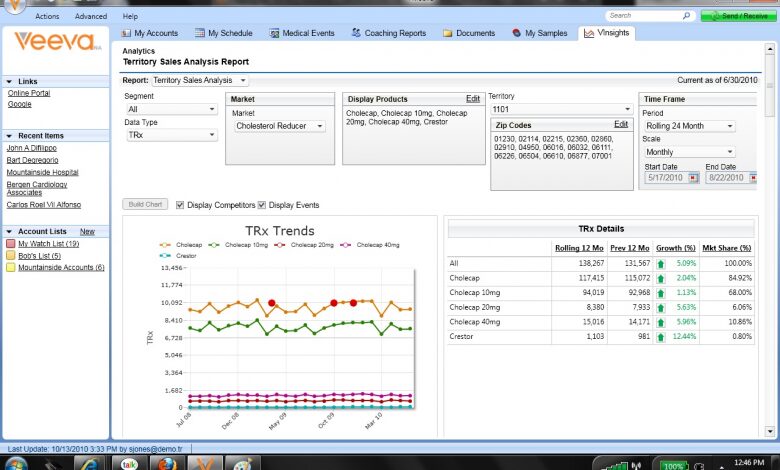The width and height of the screenshot is (780, 470).
Task: Open Bergen Cardiology Associates recent item
Action: coord(36,188)
